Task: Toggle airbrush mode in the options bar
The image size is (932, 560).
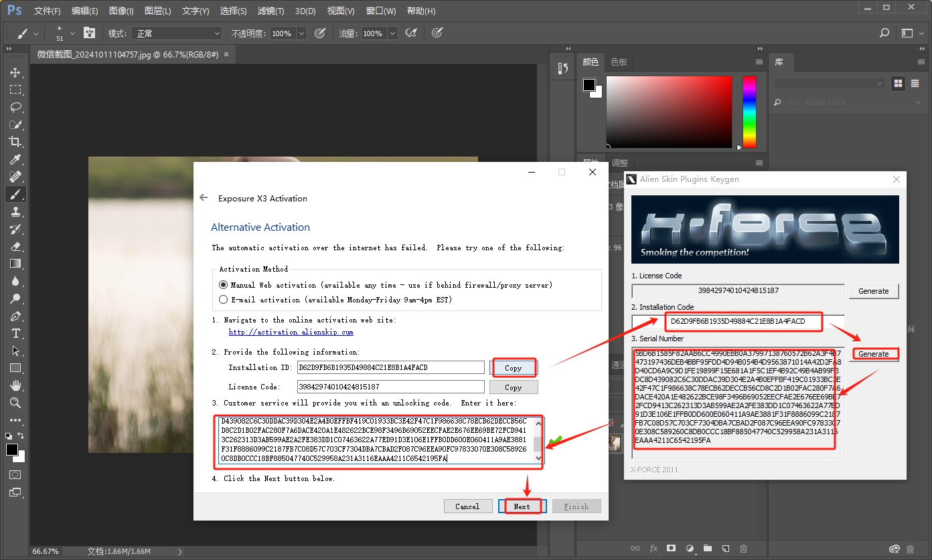Action: (x=411, y=33)
